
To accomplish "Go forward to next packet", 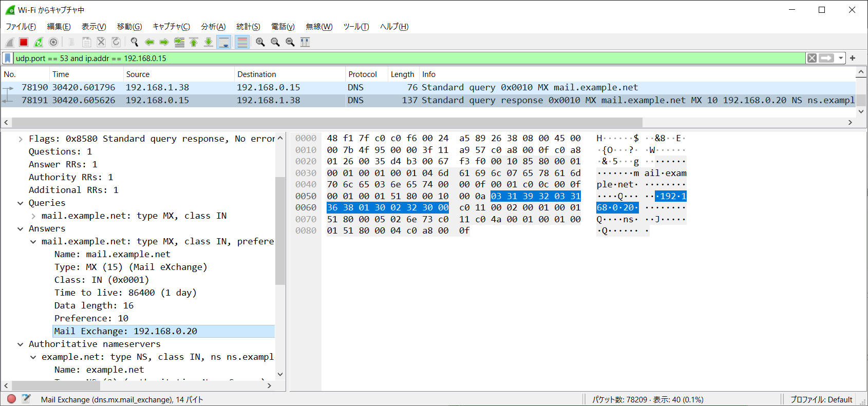I will pos(164,42).
